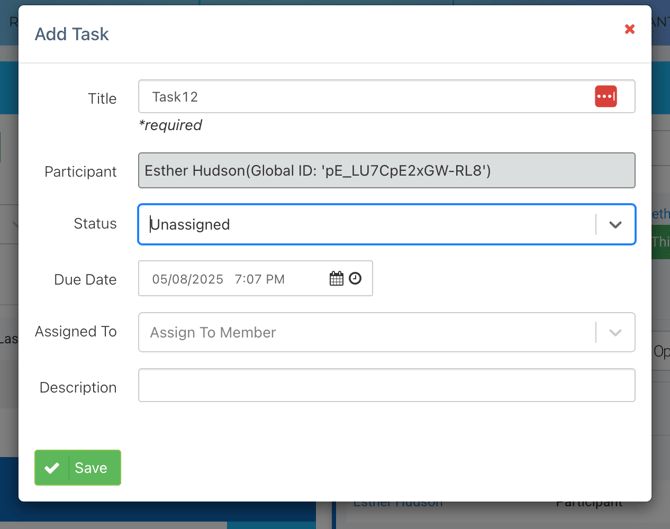Screen dimensions: 670x529
Task: Click the red ellipsis icon in Title field
Action: coord(605,97)
